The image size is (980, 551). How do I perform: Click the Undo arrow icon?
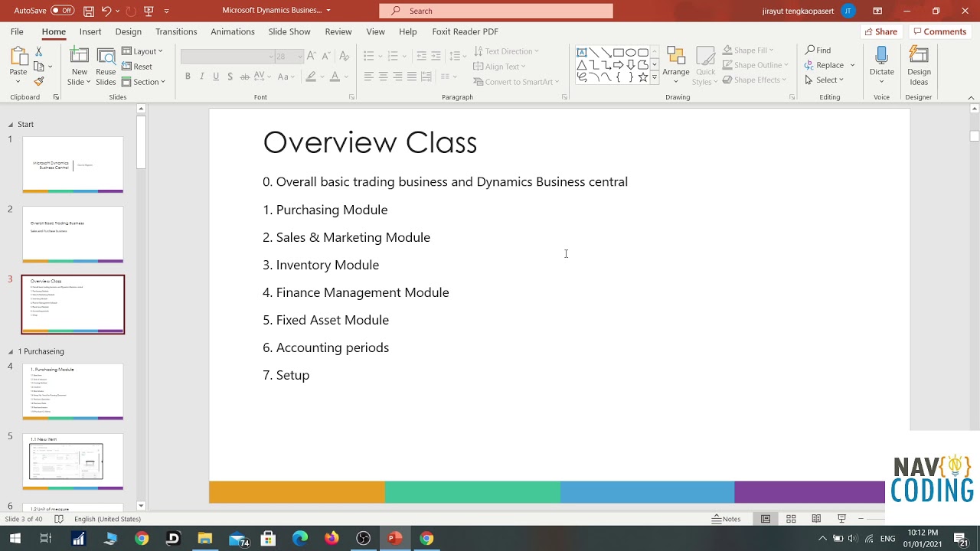(106, 11)
